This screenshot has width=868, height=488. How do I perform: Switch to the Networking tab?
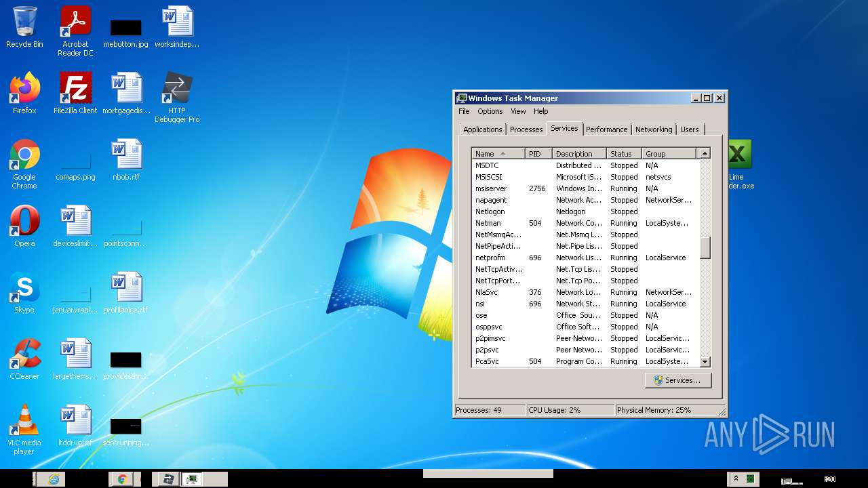coord(654,129)
